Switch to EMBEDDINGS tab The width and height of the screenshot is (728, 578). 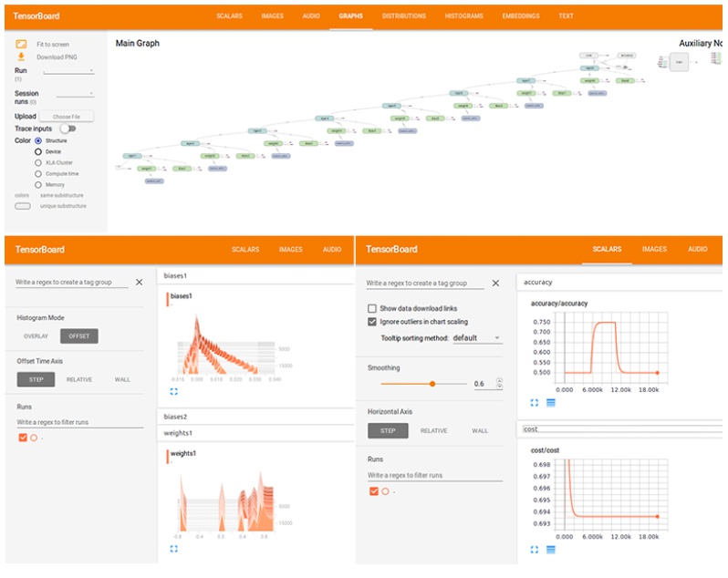(x=521, y=15)
